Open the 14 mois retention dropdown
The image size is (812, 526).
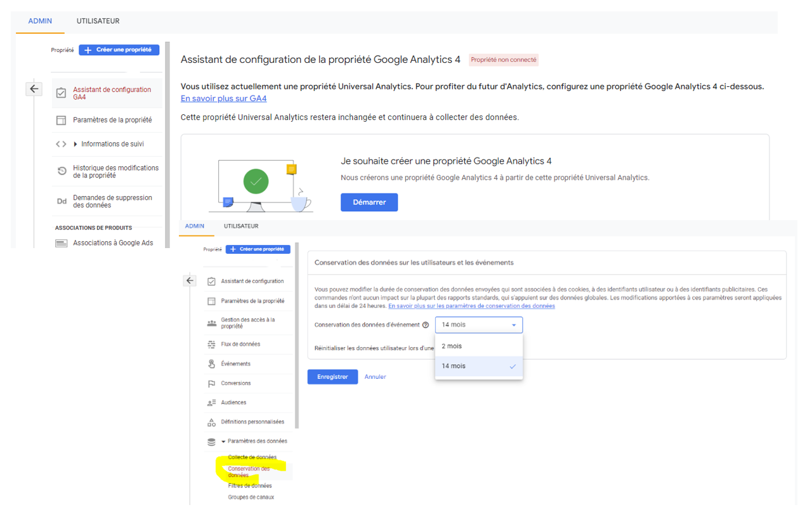tap(479, 325)
